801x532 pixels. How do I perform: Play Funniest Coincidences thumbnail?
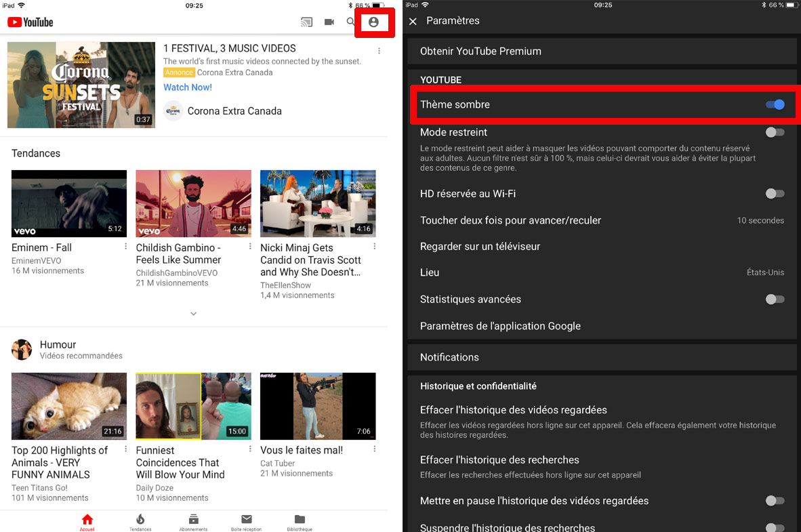click(x=194, y=406)
